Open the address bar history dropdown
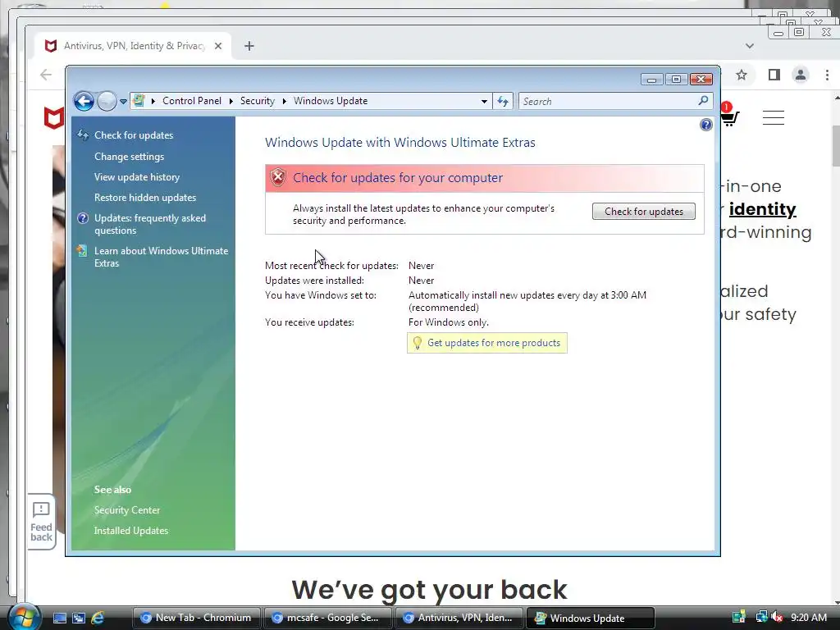Screen dimensions: 840x630 pyautogui.click(x=484, y=101)
